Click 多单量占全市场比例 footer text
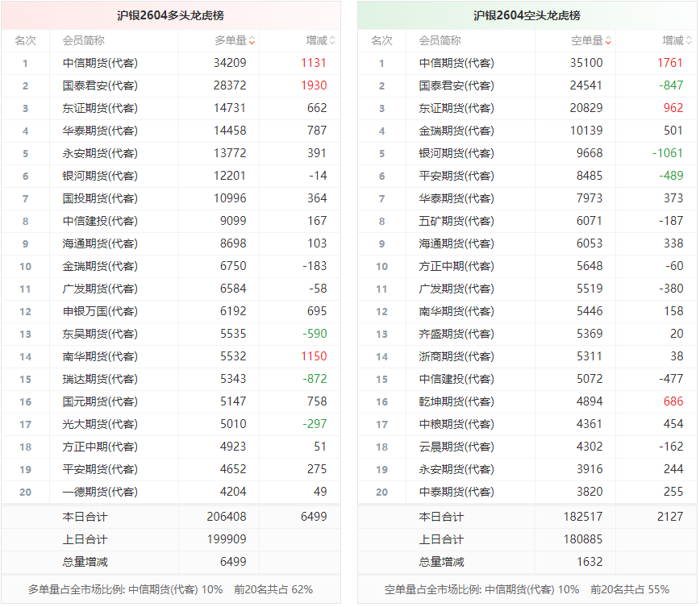Screen dimensions: 700x607 170,589
